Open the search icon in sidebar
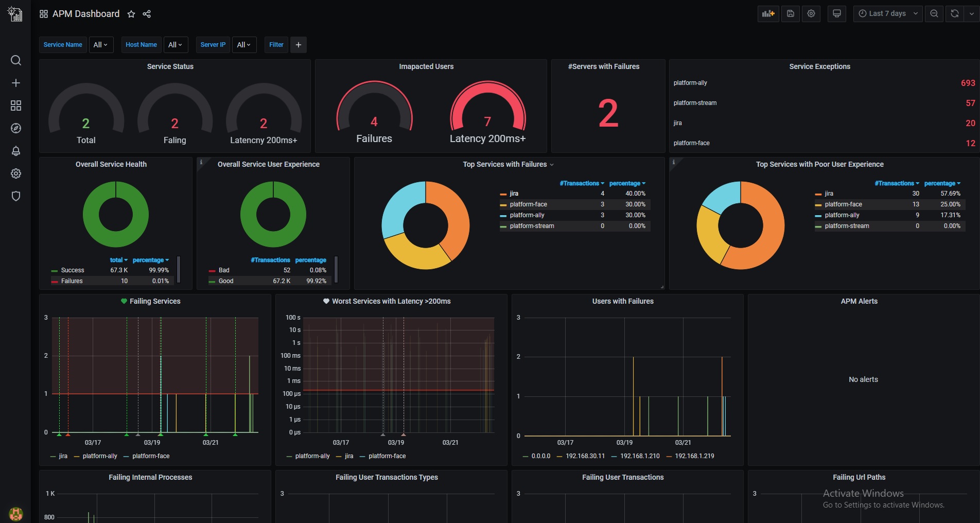This screenshot has height=523, width=980. [x=16, y=60]
